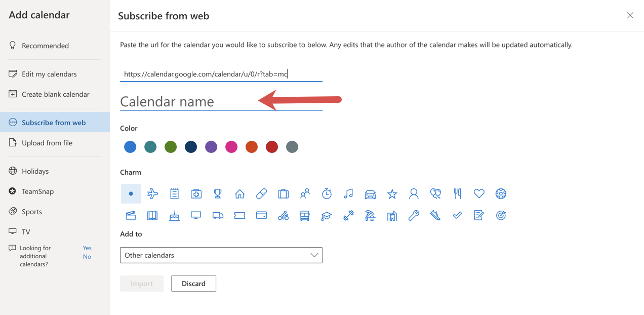Choose the open book charm
Image resolution: width=644 pixels, height=315 pixels.
click(152, 215)
